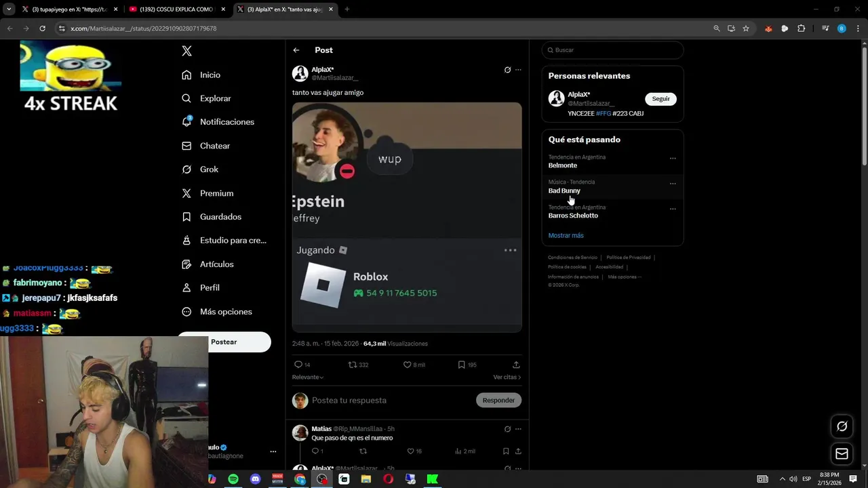This screenshot has width=868, height=488.
Task: Click the Postear button
Action: [224, 342]
